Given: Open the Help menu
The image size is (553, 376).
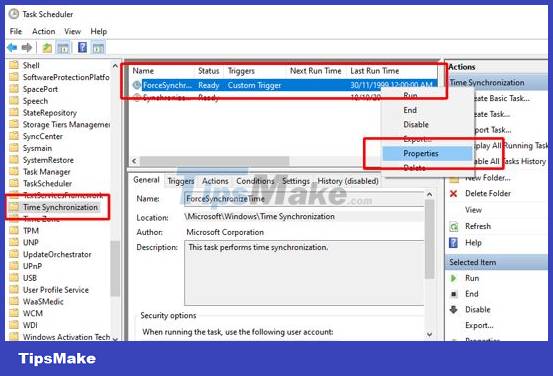Looking at the screenshot, I should (99, 31).
